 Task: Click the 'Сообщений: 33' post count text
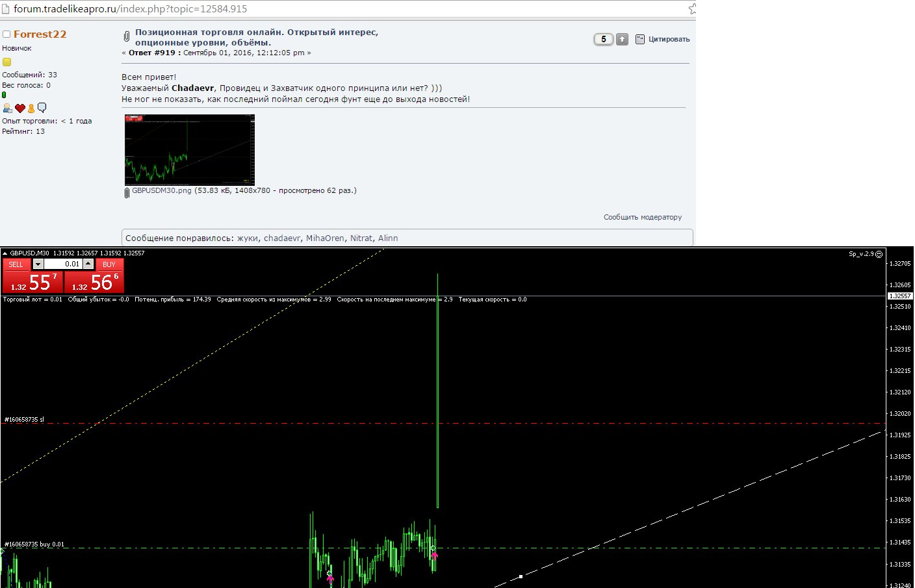coord(29,75)
